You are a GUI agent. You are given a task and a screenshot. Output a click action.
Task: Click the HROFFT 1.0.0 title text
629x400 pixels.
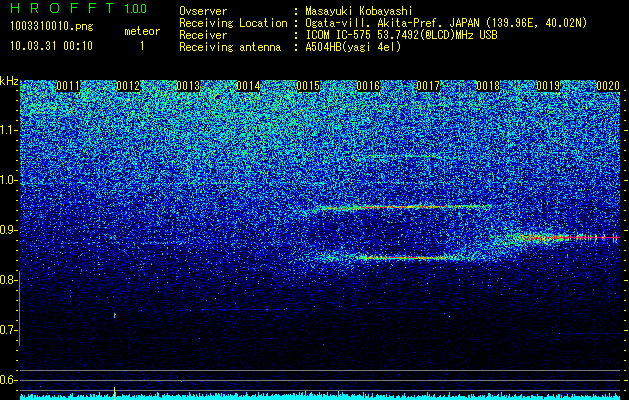click(78, 8)
